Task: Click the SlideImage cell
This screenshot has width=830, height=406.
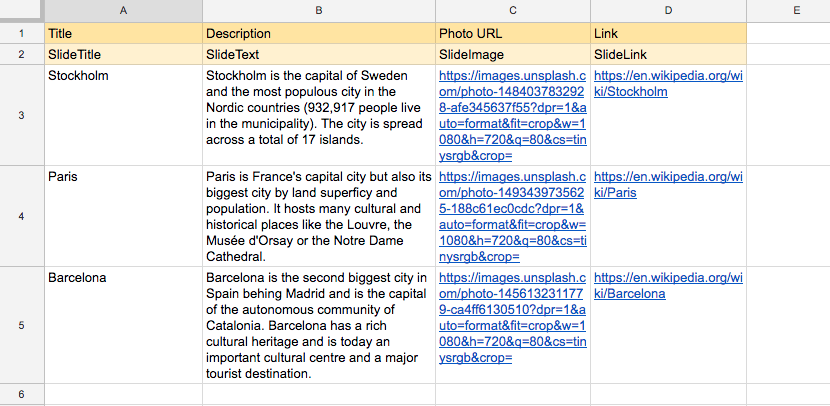Action: point(512,55)
